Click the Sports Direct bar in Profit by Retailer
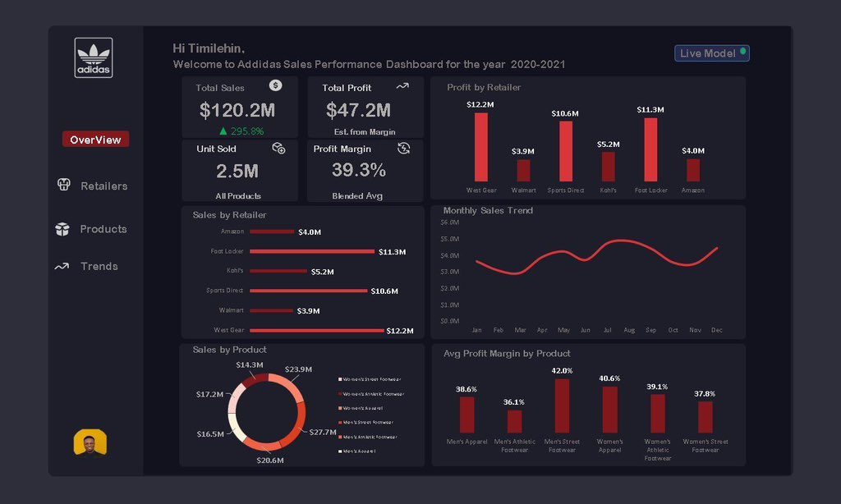This screenshot has height=504, width=841. [x=566, y=151]
